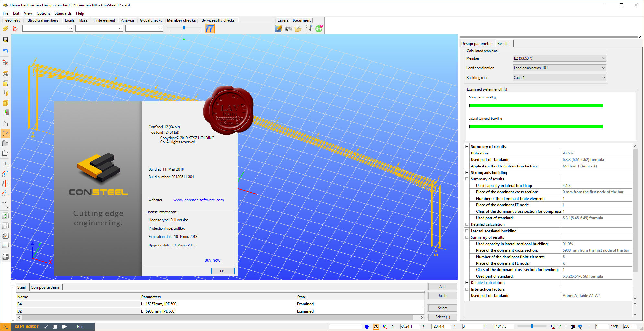Screen dimensions: 644x331
Task: Open the Design parameters tab
Action: (x=477, y=44)
